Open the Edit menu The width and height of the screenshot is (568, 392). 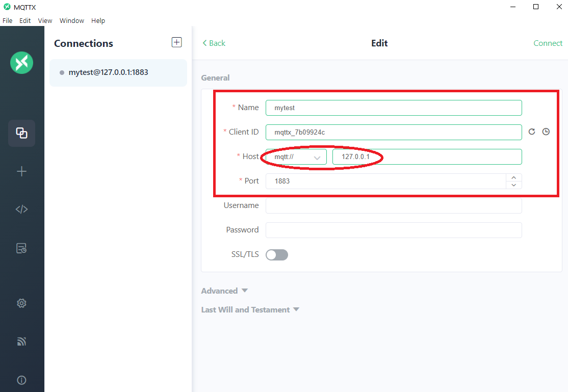24,20
